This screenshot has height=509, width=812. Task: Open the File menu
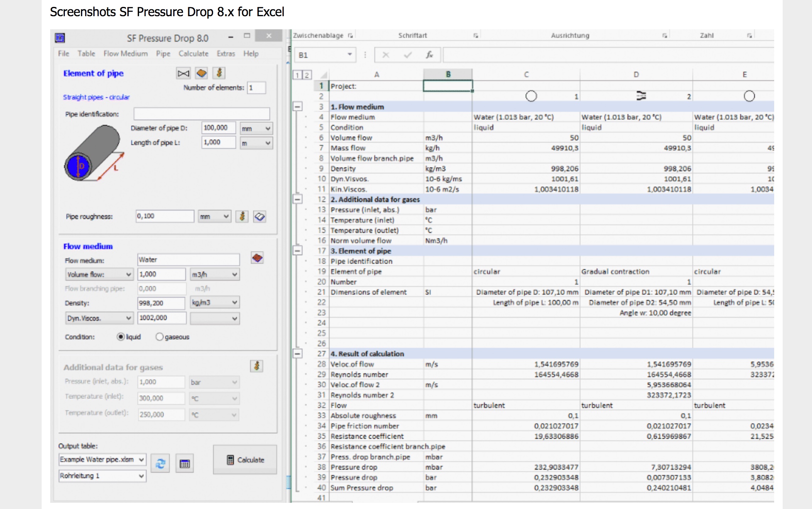64,54
